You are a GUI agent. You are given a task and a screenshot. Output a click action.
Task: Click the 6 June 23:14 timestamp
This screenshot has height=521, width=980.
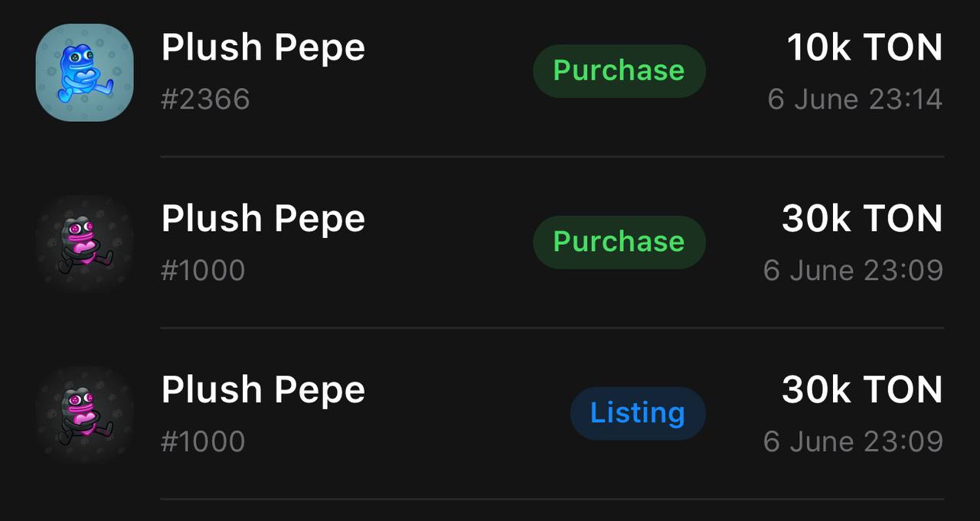click(x=855, y=99)
